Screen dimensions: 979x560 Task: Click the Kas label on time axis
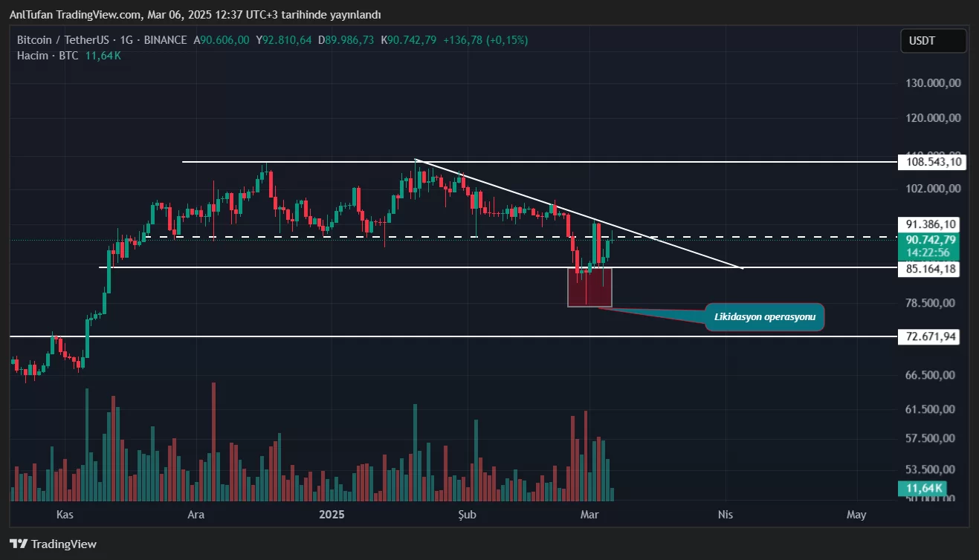point(65,514)
